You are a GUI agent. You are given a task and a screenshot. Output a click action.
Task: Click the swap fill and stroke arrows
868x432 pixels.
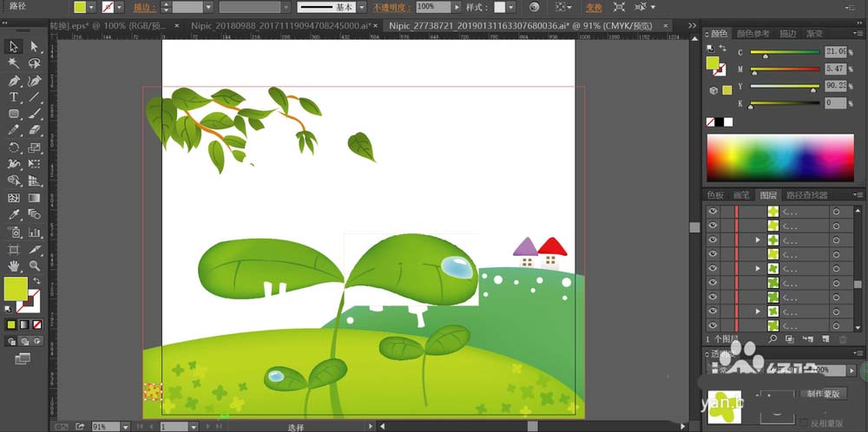point(36,281)
